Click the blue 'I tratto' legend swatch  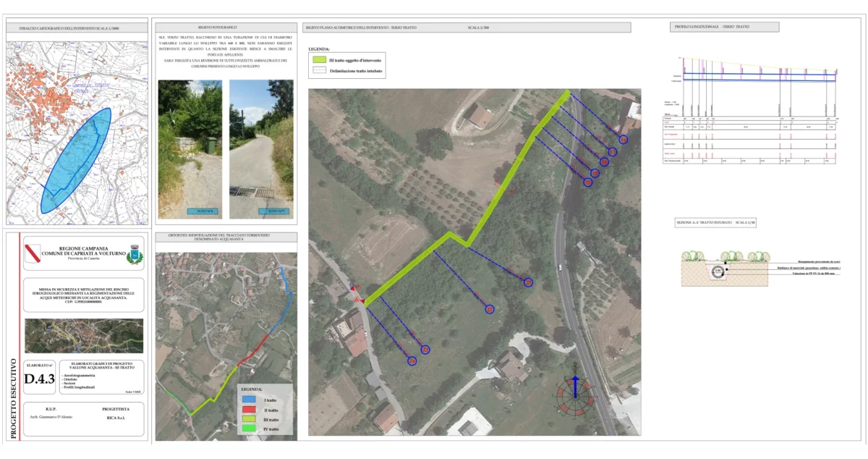250,399
